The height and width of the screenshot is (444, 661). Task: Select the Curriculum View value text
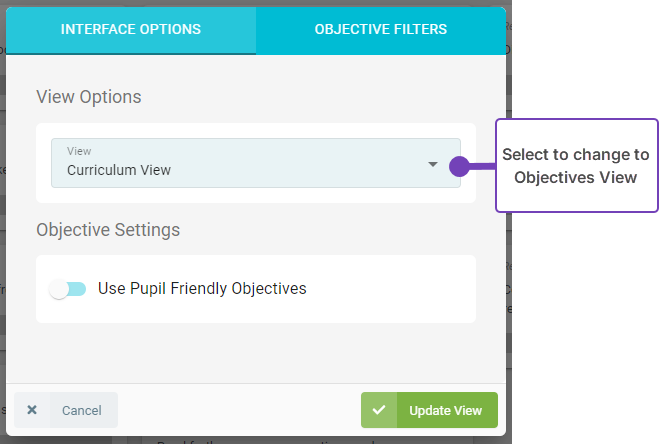click(119, 170)
